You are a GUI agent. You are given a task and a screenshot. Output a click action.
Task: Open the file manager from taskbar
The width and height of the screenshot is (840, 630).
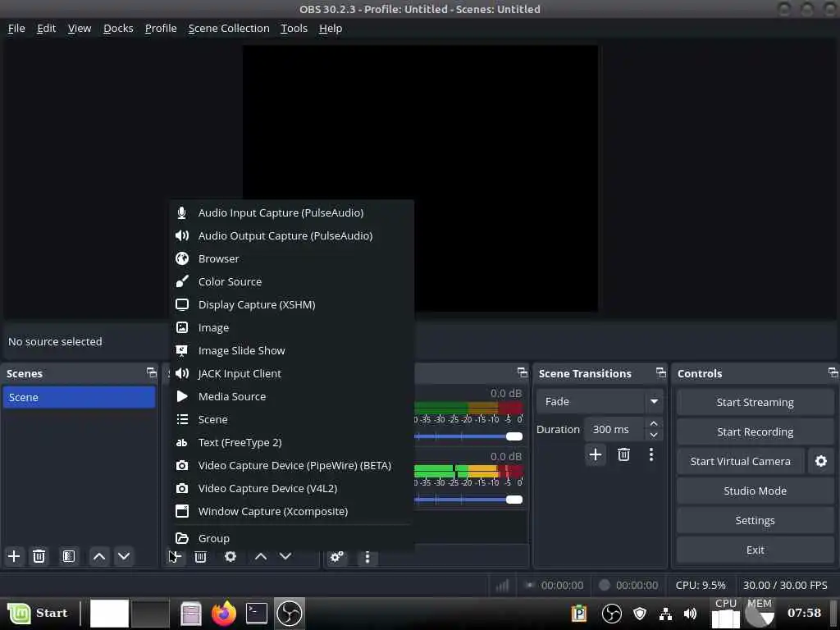pyautogui.click(x=190, y=614)
